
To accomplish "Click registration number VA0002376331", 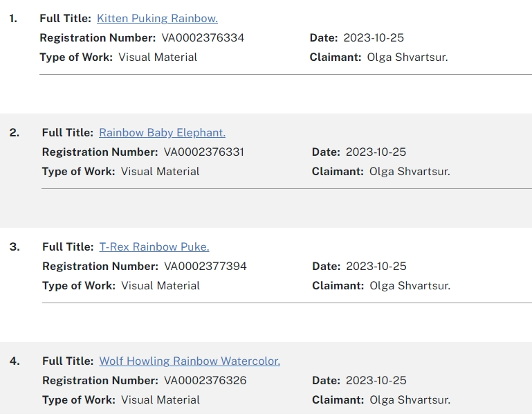I will 204,152.
